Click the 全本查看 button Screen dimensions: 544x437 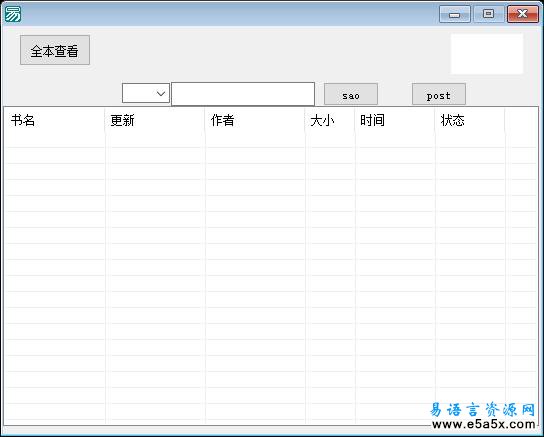[x=55, y=50]
